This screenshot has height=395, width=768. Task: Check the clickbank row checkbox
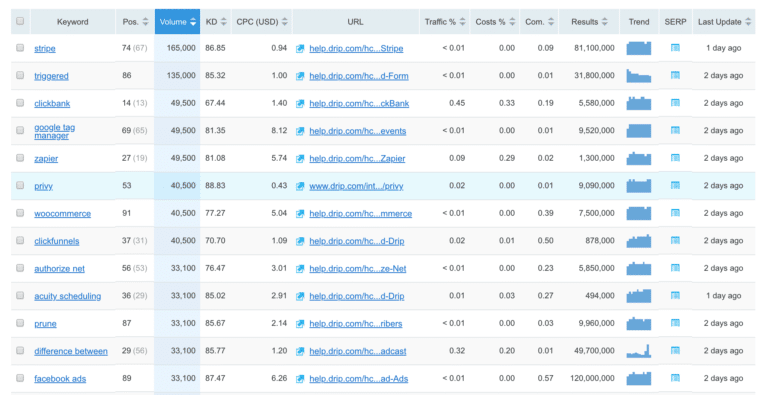tap(20, 102)
